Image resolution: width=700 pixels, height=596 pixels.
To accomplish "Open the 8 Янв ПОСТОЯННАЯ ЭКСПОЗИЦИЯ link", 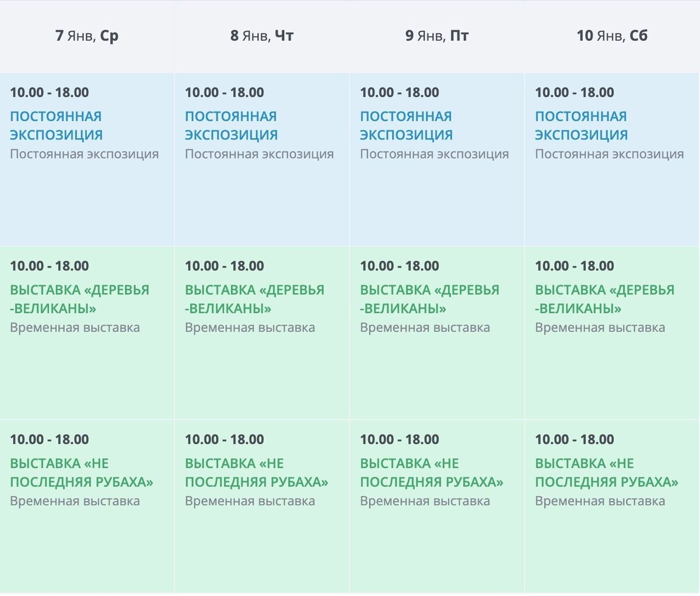I will click(x=231, y=125).
